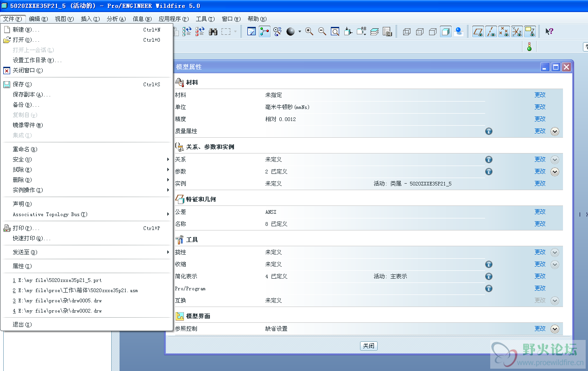This screenshot has height=371, width=588.
Task: Click the sphere appearance gallery icon
Action: tap(291, 32)
